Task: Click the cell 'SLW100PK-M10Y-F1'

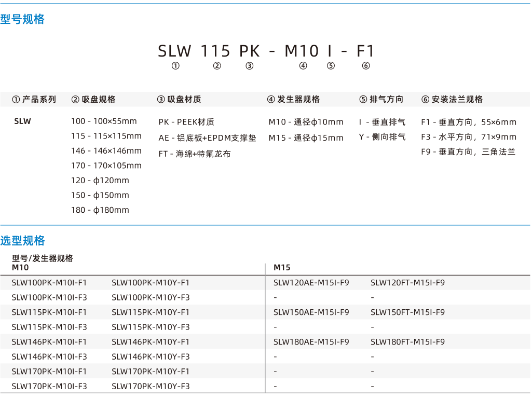Action: click(151, 283)
